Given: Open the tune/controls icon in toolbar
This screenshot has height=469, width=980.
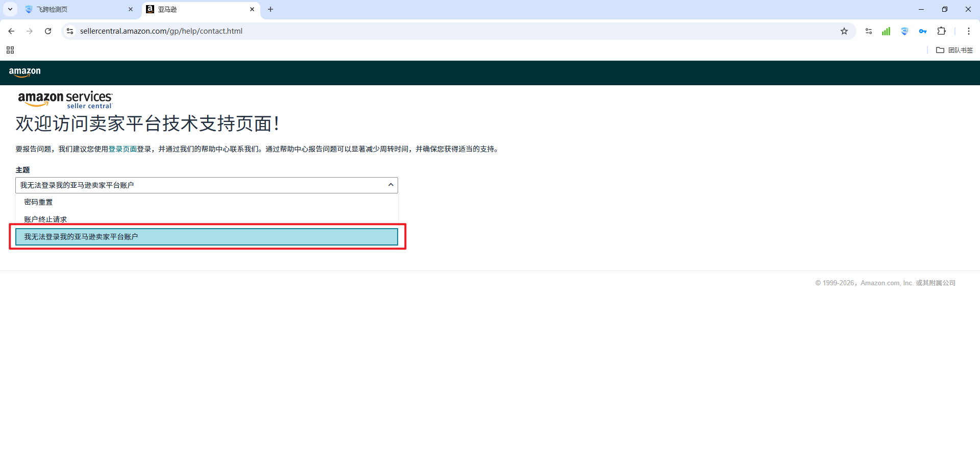Looking at the screenshot, I should tap(869, 31).
